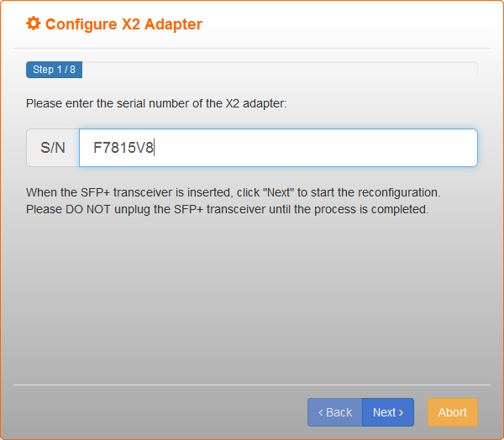The width and height of the screenshot is (504, 440).
Task: Click the quoted "Next" word in the instructions
Action: click(278, 192)
